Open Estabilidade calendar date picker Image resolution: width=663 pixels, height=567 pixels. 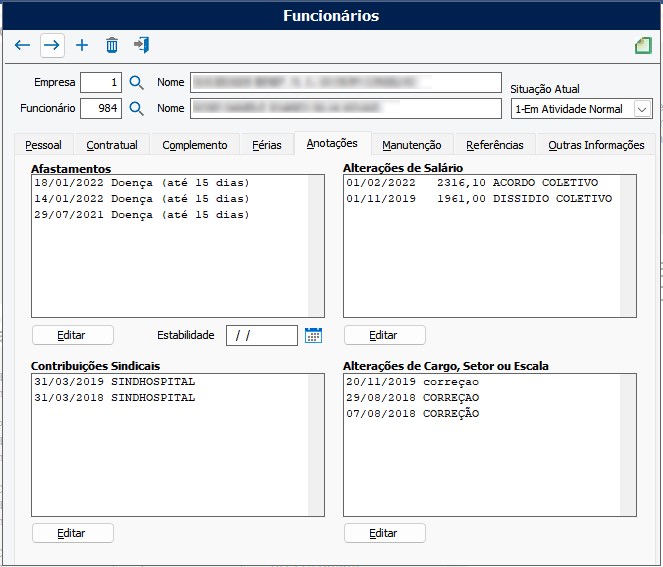pos(313,335)
